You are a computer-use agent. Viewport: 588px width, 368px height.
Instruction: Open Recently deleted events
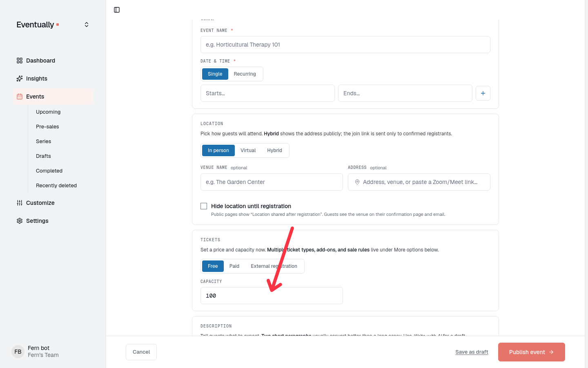click(56, 186)
